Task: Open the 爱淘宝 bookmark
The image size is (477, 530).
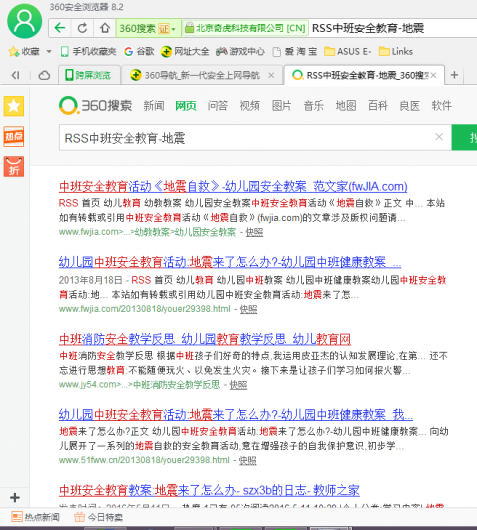Action: (x=295, y=51)
